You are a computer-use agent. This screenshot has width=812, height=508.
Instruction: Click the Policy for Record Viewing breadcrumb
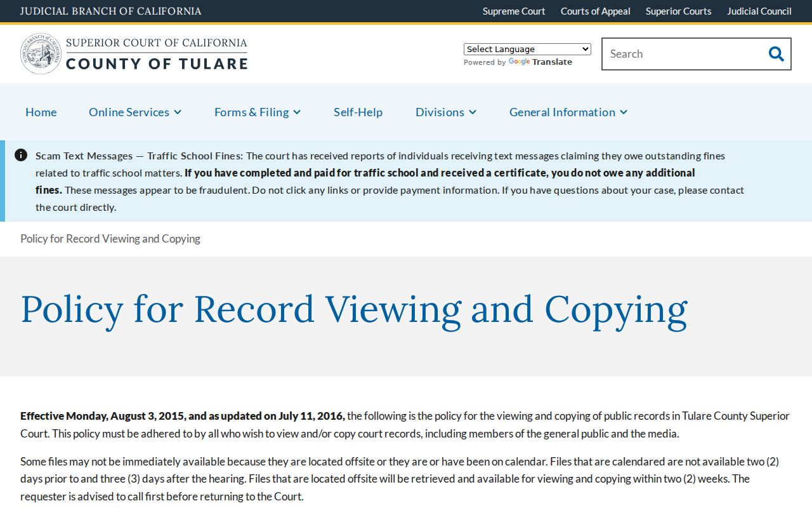point(110,239)
